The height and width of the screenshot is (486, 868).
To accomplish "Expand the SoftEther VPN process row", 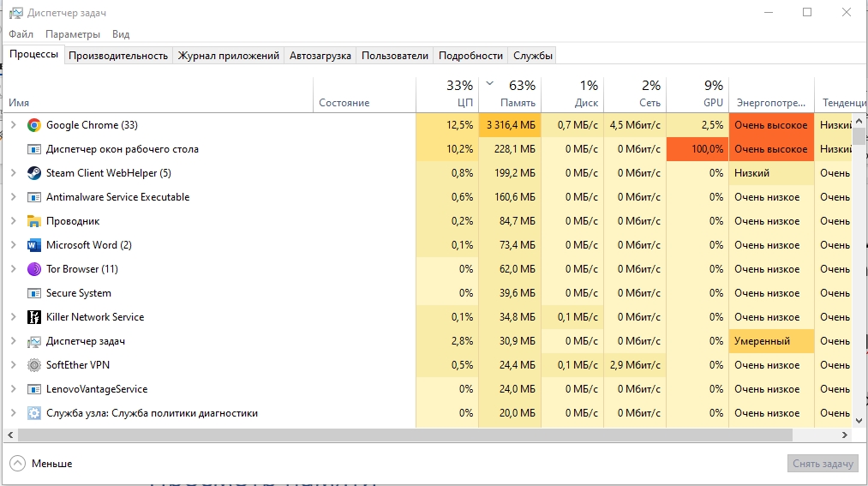I will point(14,365).
